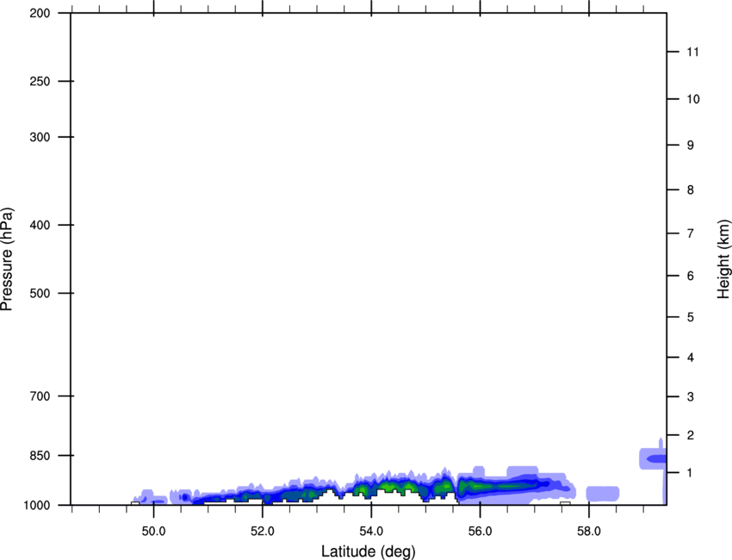
Task: Select the 400 pressure tick label
Action: coord(40,225)
